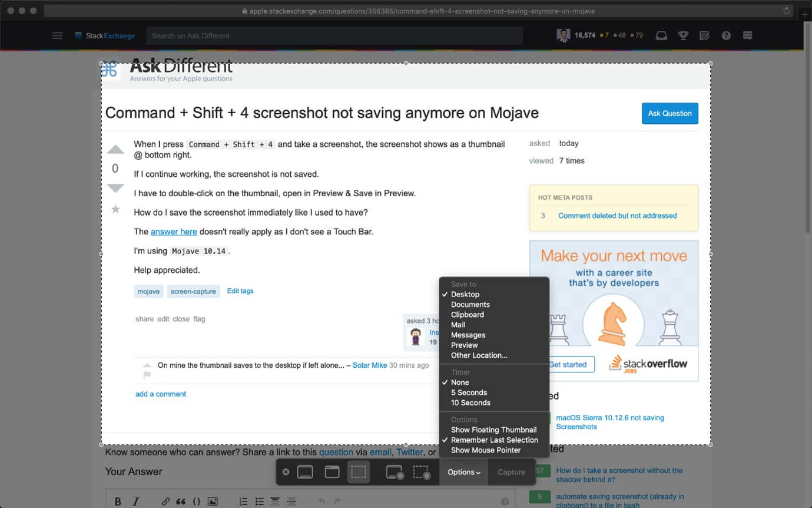Open the achievements trophy icon

pos(683,35)
